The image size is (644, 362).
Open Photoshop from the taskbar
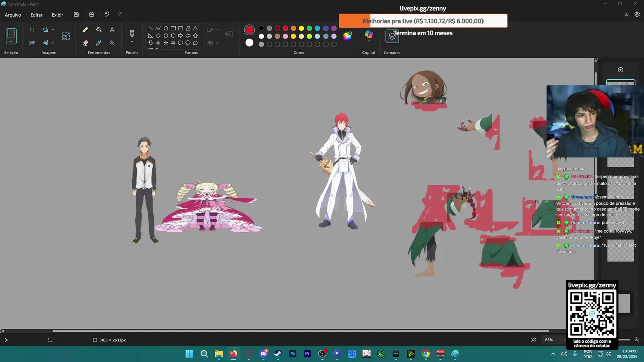point(292,354)
